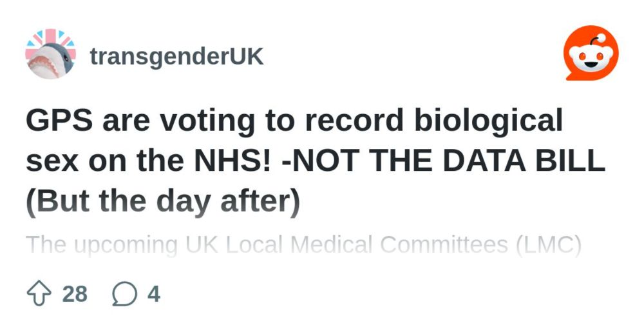The height and width of the screenshot is (336, 644).
Task: Open the transgenderUK shark avatar
Action: pyautogui.click(x=50, y=54)
